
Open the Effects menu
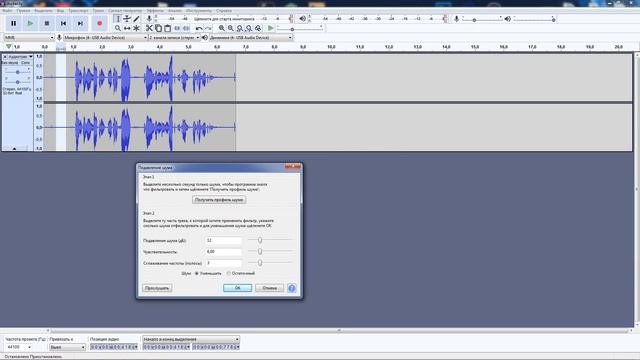point(155,11)
